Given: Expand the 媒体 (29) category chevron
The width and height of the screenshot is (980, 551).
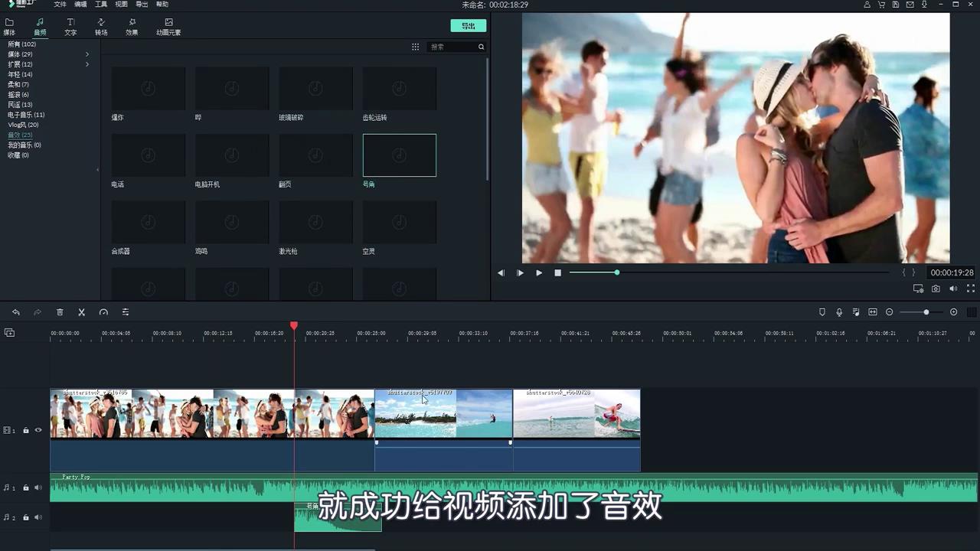Looking at the screenshot, I should (x=87, y=54).
